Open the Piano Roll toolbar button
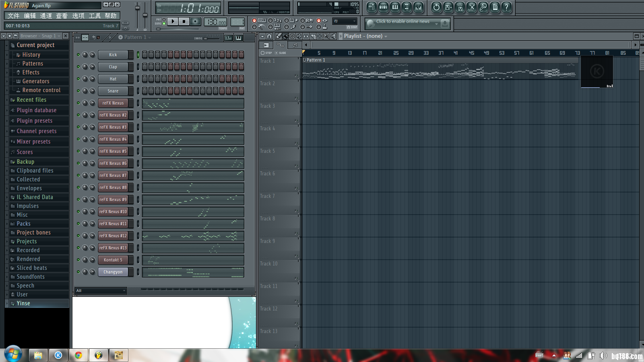644x362 pixels. (x=395, y=7)
